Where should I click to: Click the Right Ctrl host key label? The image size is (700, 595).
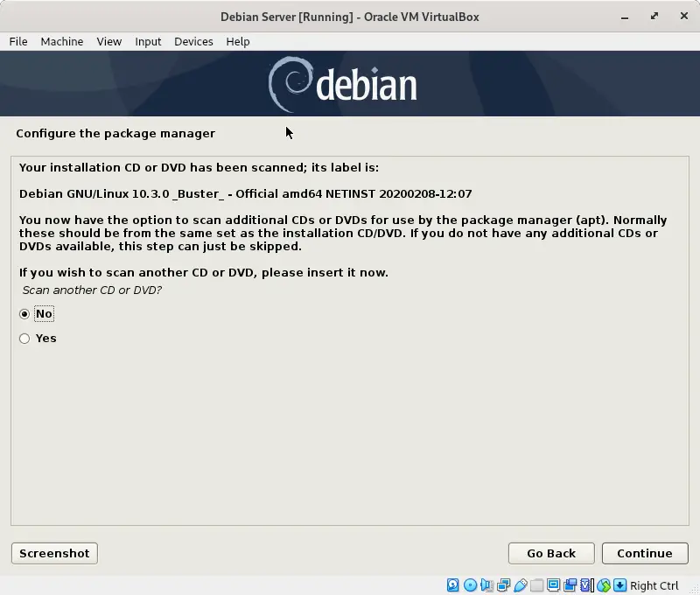point(654,585)
